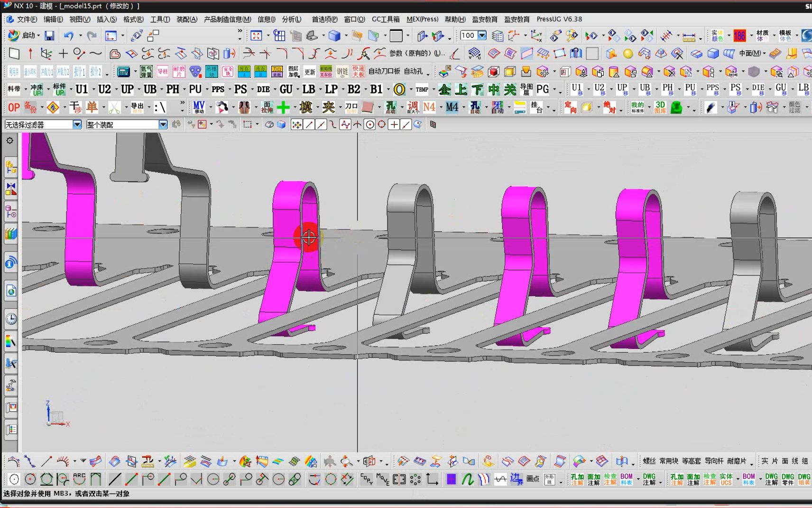Toggle the snap Quadrant Point icon
812x508 pixels.
(382, 124)
